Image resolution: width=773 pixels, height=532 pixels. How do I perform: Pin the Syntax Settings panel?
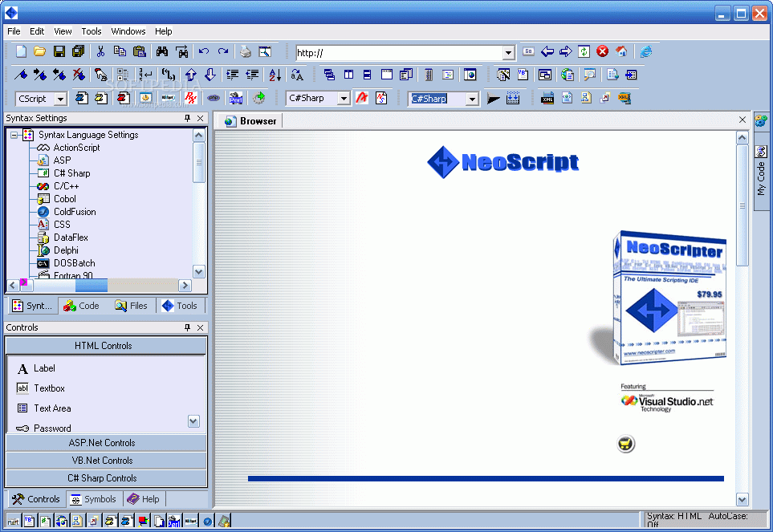tap(187, 118)
